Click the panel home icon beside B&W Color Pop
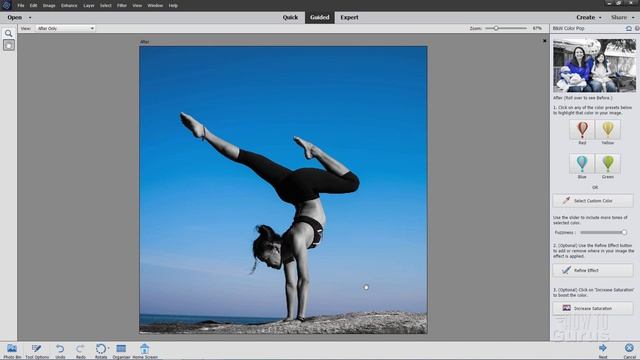The width and height of the screenshot is (640, 360). coord(629,29)
